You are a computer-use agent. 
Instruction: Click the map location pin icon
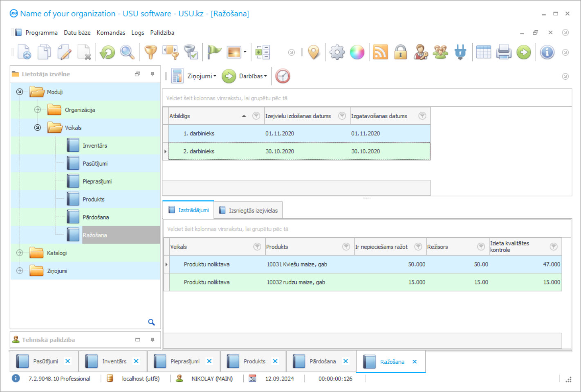tap(314, 52)
